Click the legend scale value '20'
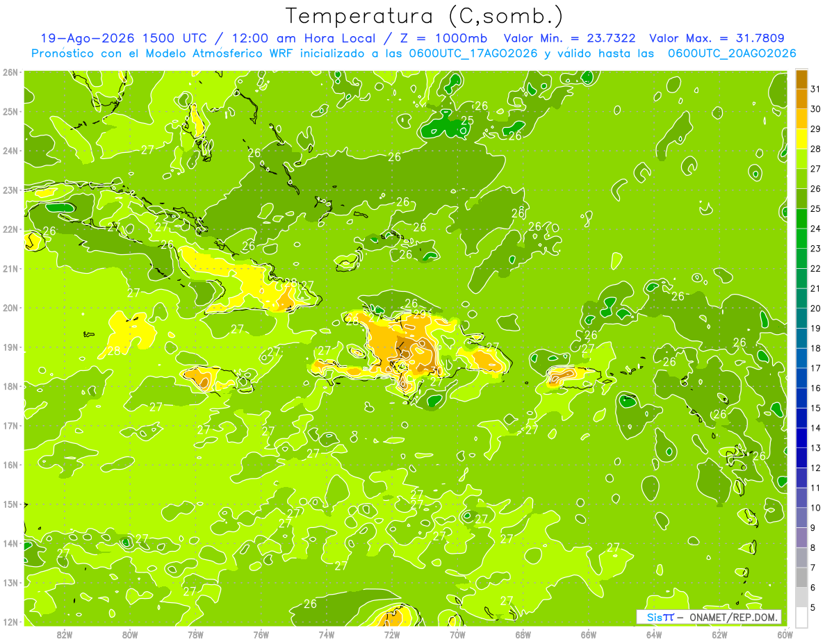The width and height of the screenshot is (834, 644). point(815,308)
